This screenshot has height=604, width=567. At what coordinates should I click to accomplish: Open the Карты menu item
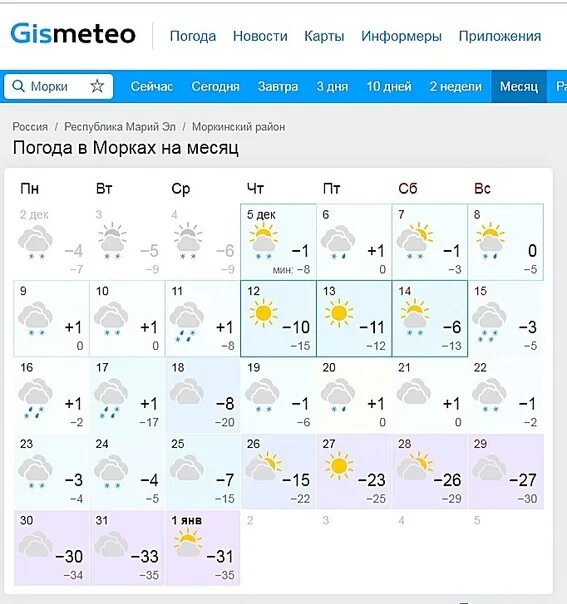pos(324,36)
